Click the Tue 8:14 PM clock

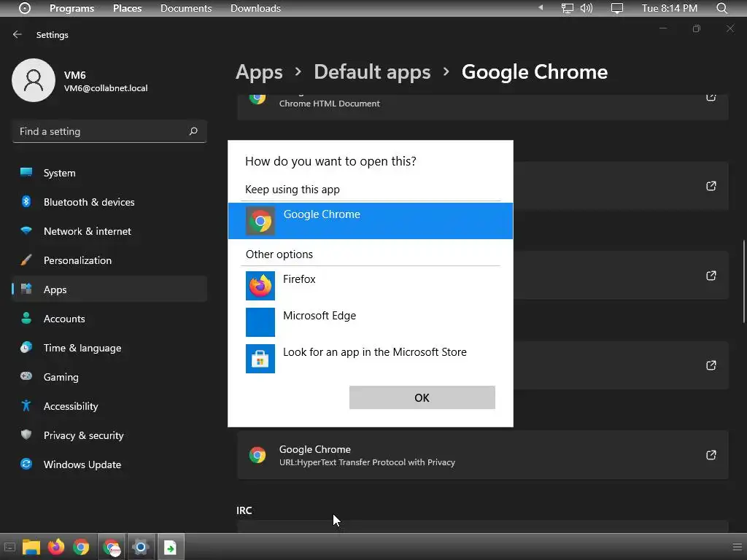point(670,8)
